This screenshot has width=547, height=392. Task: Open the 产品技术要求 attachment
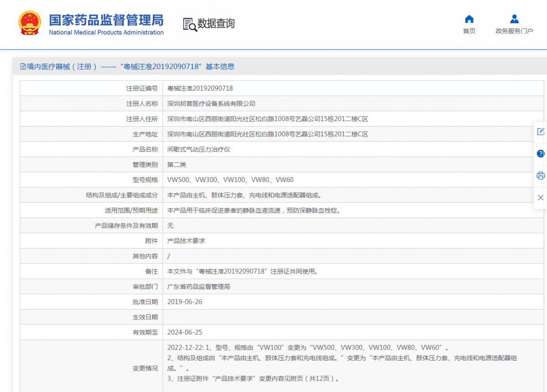point(186,241)
